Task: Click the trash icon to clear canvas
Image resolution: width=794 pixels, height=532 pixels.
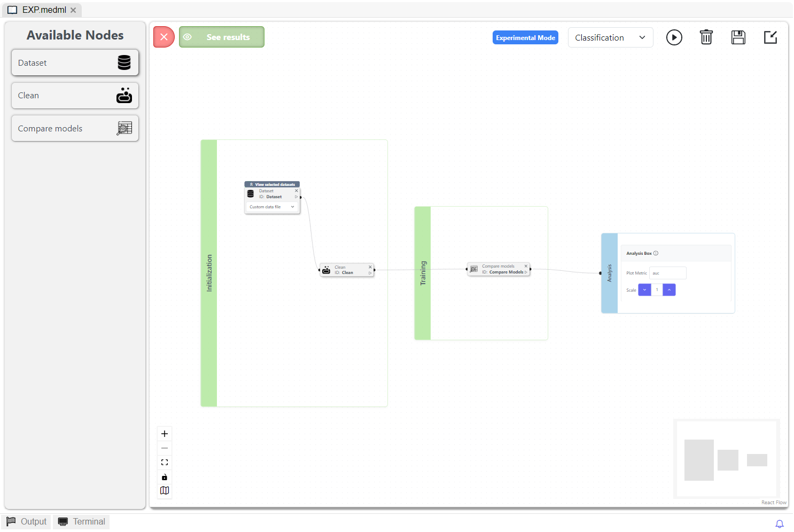Action: point(706,37)
